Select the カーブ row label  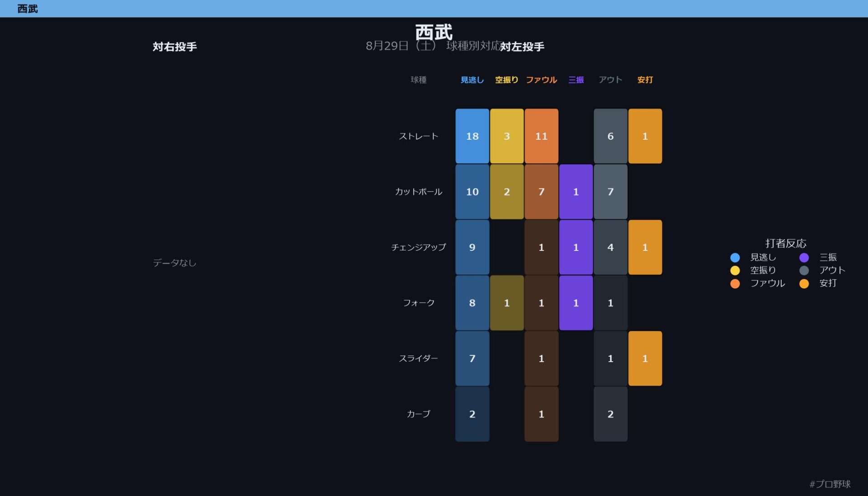419,414
